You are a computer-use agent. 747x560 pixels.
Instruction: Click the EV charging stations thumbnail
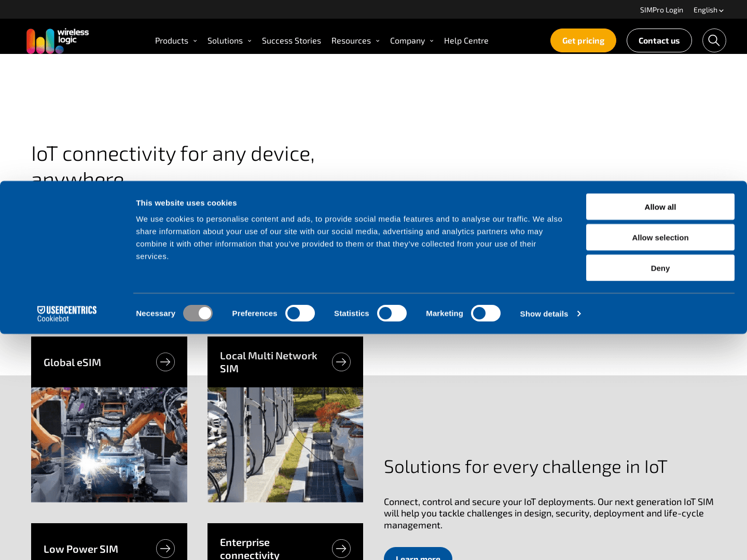(285, 445)
